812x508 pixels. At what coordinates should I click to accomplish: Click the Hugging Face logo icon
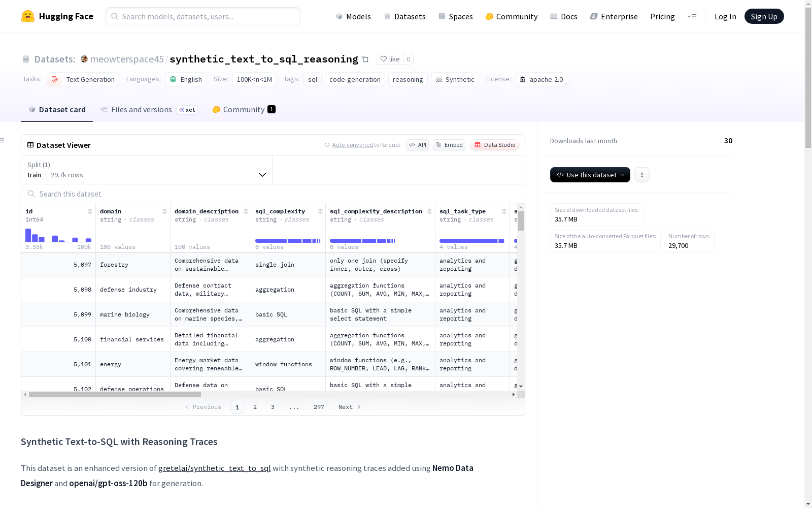coord(28,16)
